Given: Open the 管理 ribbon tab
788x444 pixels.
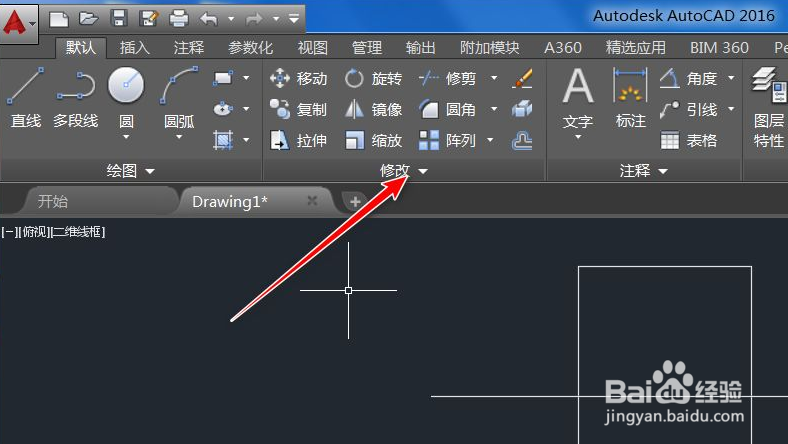Looking at the screenshot, I should click(367, 48).
